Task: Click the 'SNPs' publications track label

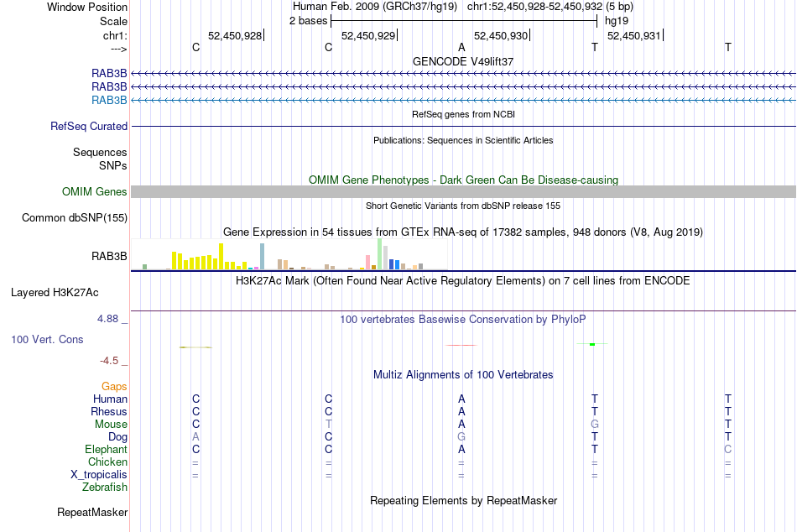Action: [x=113, y=165]
